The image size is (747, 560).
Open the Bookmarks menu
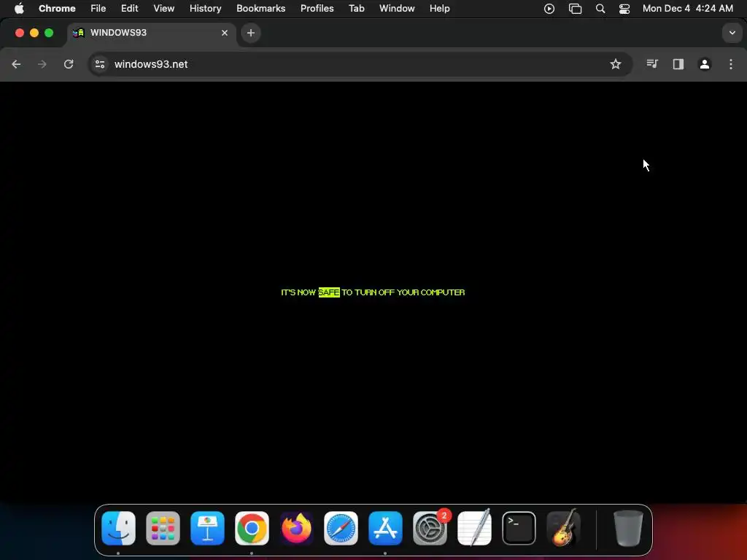pos(260,9)
